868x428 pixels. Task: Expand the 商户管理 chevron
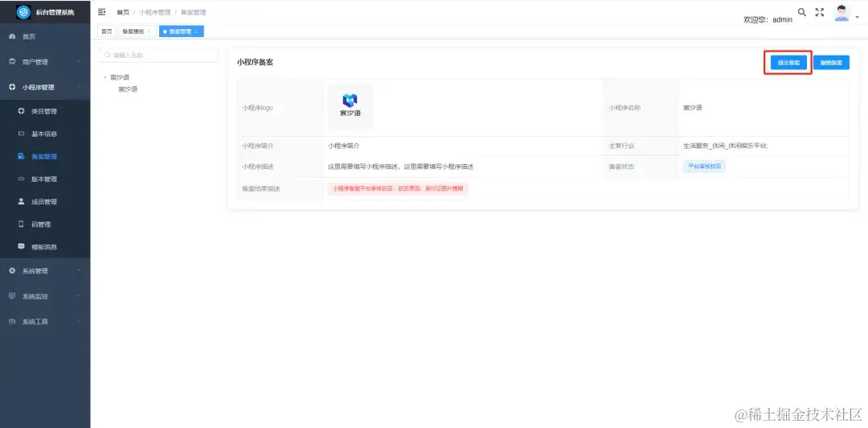[x=79, y=62]
